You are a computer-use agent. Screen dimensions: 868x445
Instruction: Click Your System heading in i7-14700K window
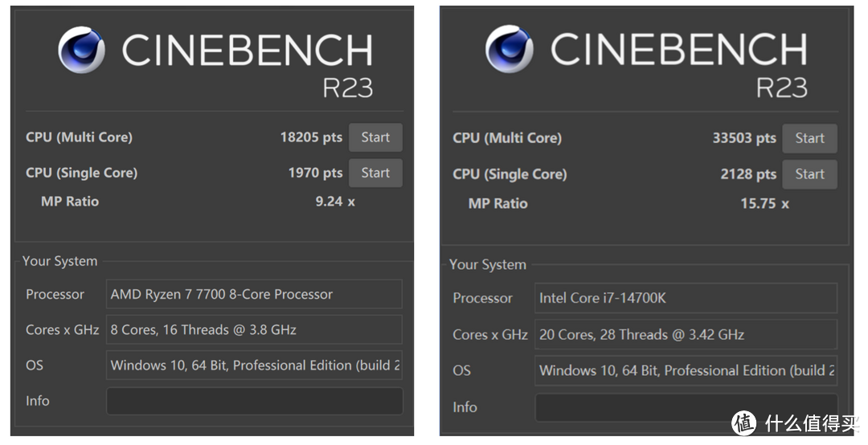coord(488,264)
